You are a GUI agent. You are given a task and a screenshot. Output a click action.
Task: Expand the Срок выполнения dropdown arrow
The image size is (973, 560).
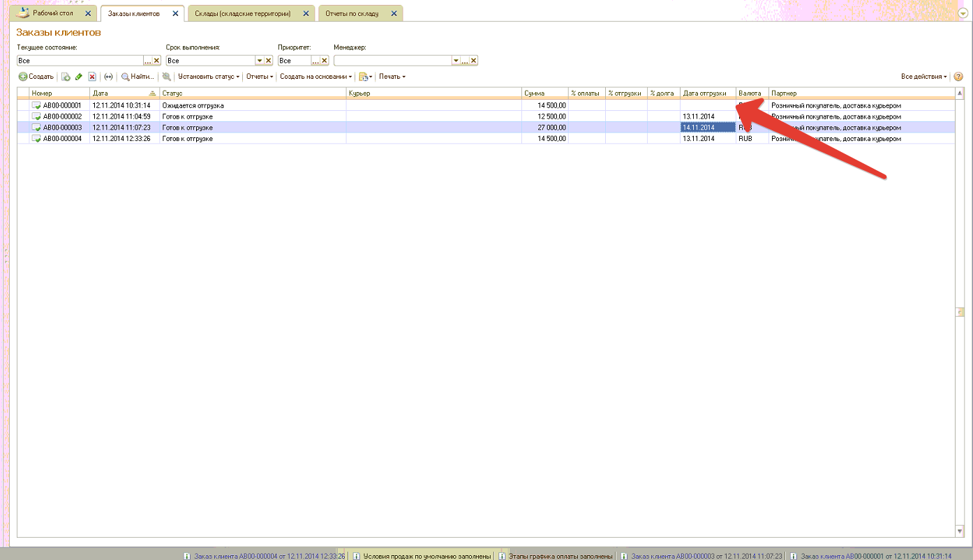click(260, 61)
